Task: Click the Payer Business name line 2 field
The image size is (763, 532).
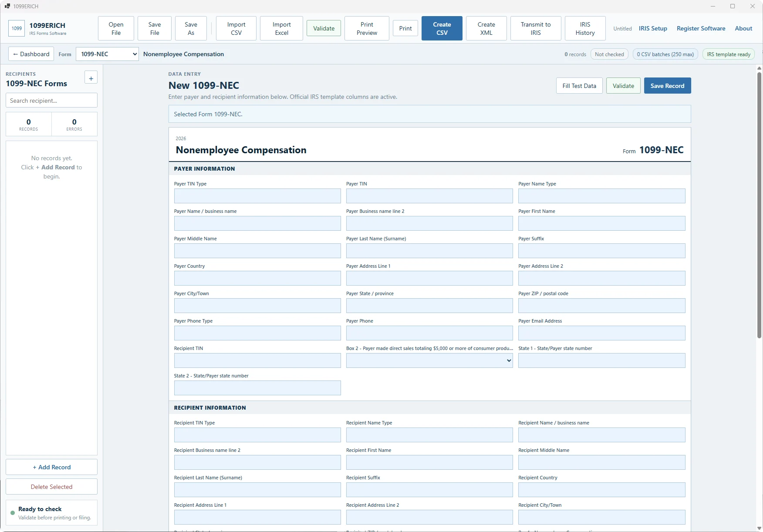Action: click(x=429, y=223)
